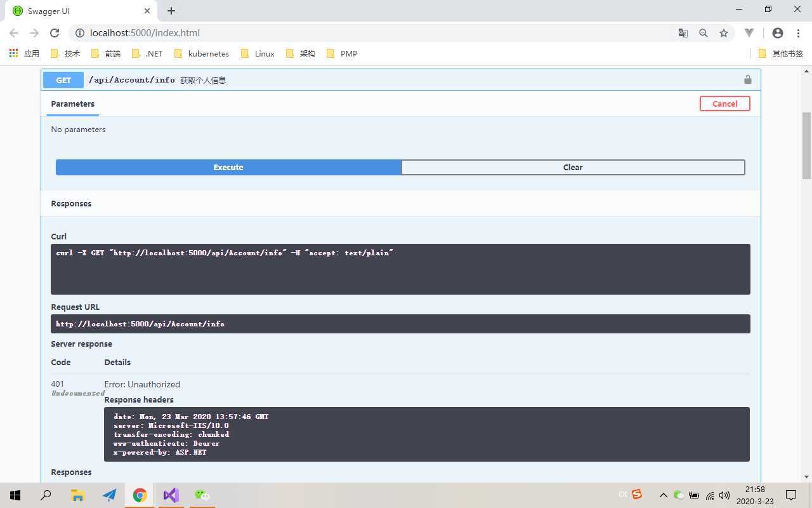
Task: Click the page's vertical scrollbar thumb
Action: 806,145
